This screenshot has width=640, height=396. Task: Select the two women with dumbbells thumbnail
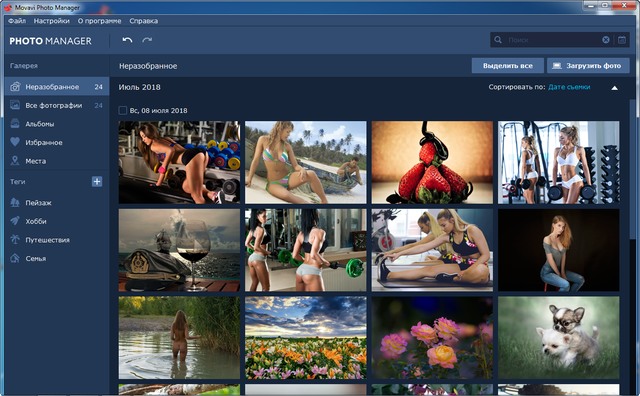pos(558,162)
